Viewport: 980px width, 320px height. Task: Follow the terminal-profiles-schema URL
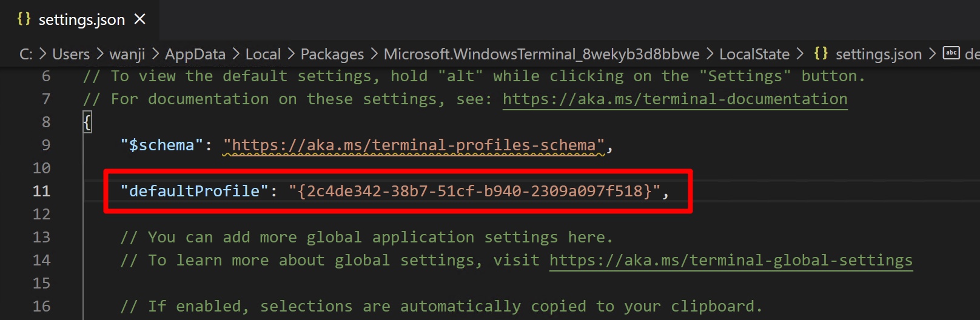414,145
